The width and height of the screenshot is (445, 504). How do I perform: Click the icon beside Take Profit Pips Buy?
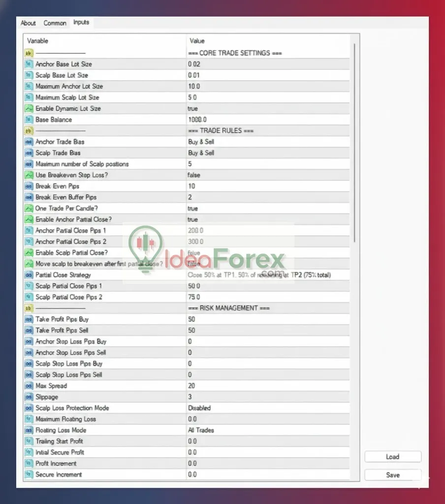29,319
